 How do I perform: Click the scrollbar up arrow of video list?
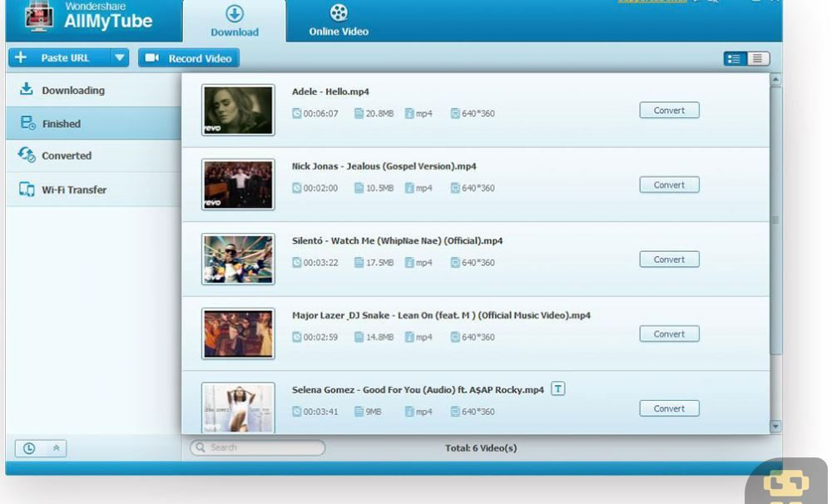coord(775,80)
